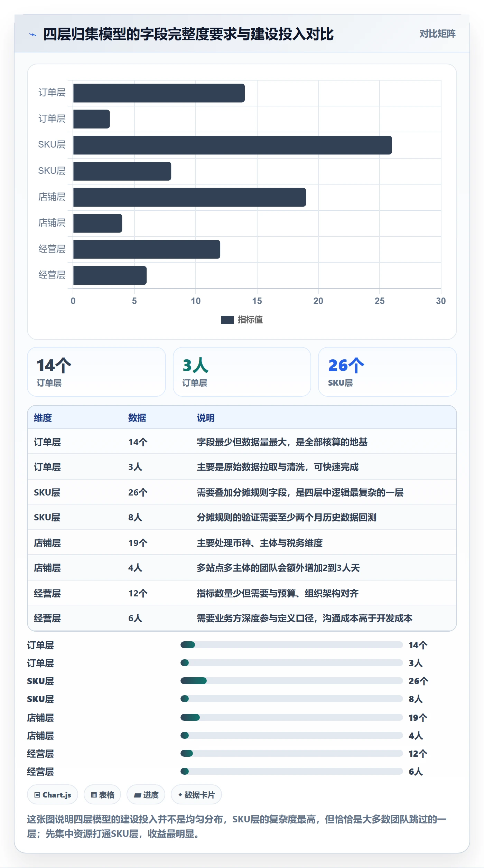Click the Chart.js tag chip
The height and width of the screenshot is (868, 484).
coord(53,795)
